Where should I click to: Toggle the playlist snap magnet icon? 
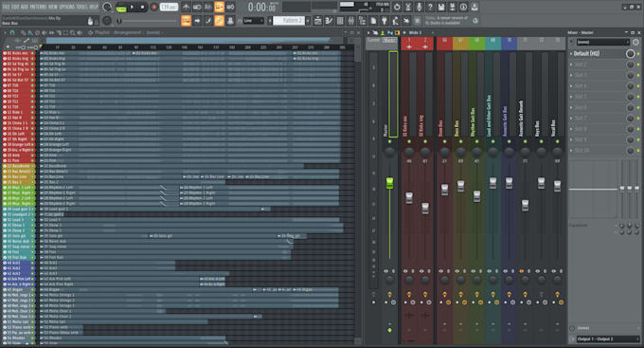click(12, 32)
